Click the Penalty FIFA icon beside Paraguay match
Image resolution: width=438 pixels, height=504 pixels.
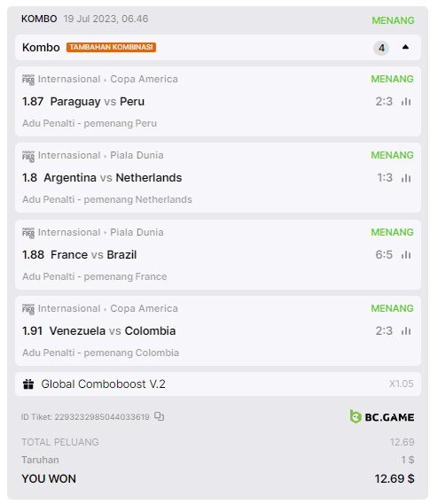pos(28,80)
